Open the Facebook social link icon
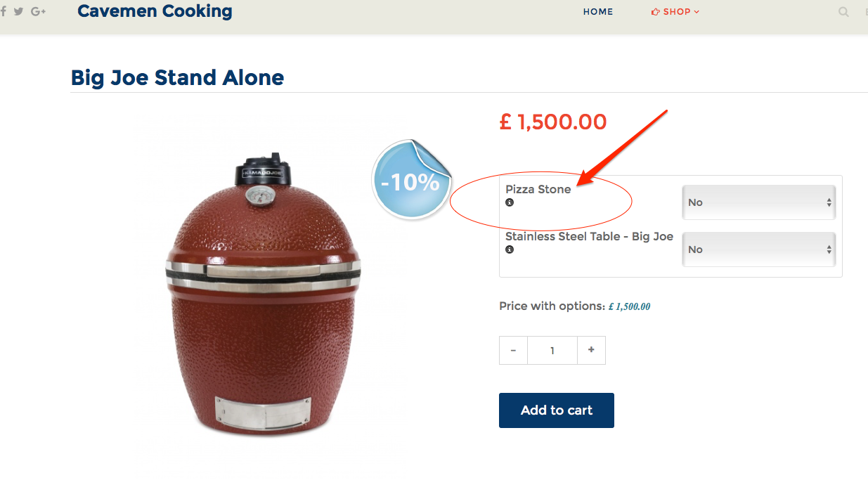868x499 pixels. (x=4, y=11)
